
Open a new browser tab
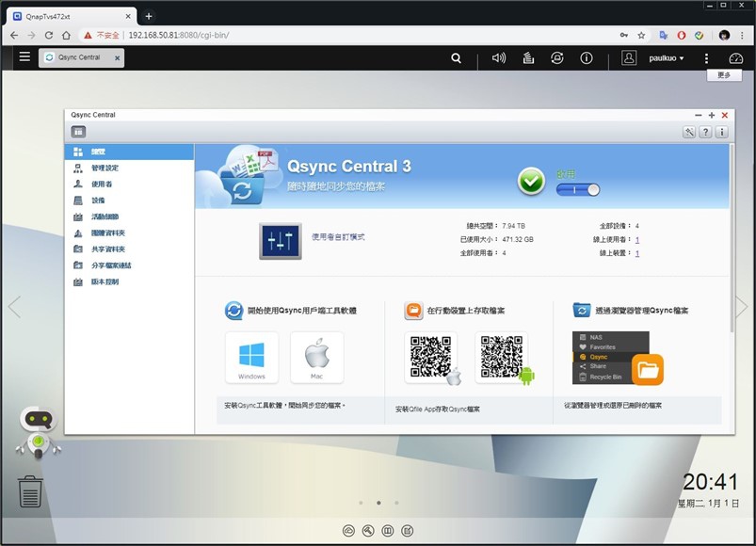[x=149, y=16]
